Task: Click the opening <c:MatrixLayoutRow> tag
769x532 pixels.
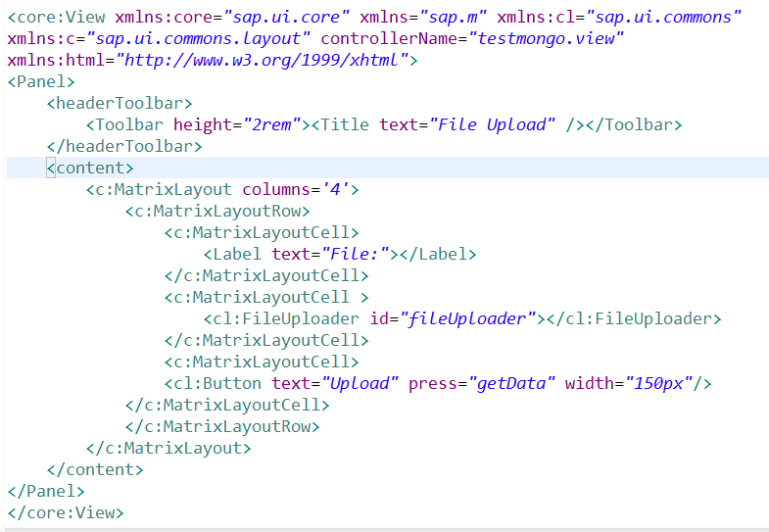Action: 217,211
